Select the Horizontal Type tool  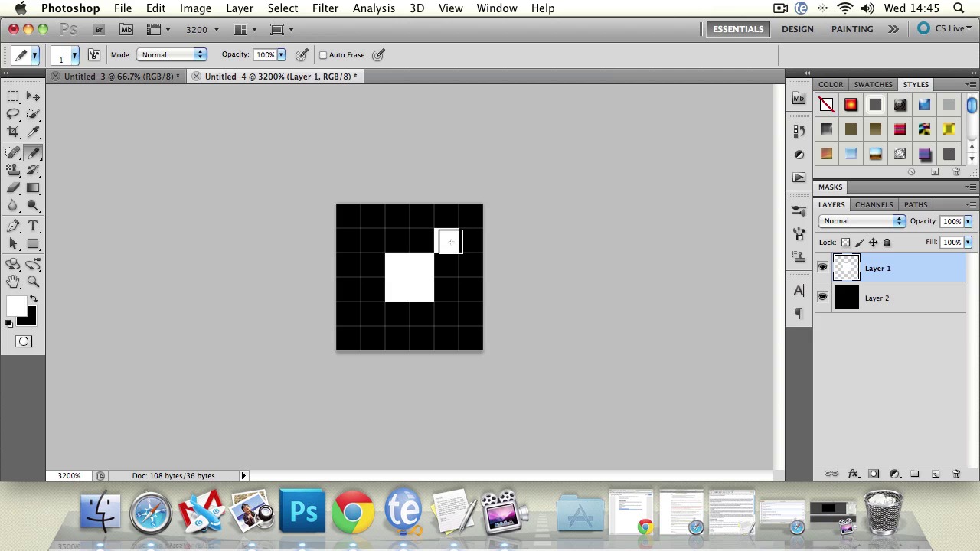pos(33,226)
